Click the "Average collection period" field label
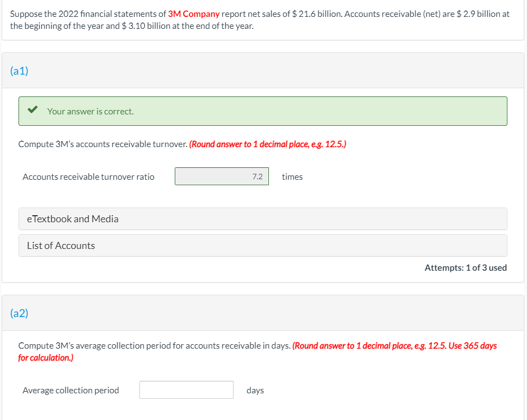 point(71,390)
